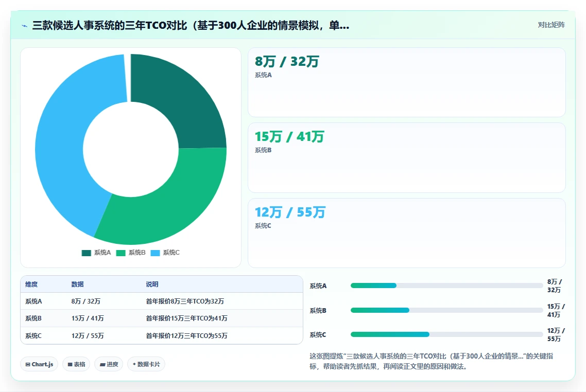586x392 pixels.
Task: Click the 进度 tag chip
Action: pos(109,364)
